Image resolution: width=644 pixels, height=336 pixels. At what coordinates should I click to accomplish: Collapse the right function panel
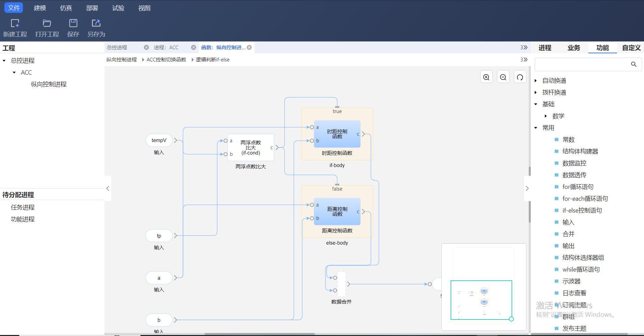[527, 188]
